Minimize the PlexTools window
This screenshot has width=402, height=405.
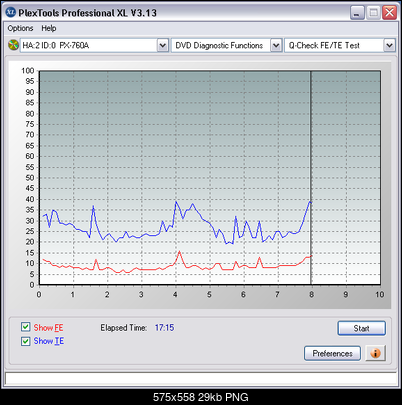[357, 13]
